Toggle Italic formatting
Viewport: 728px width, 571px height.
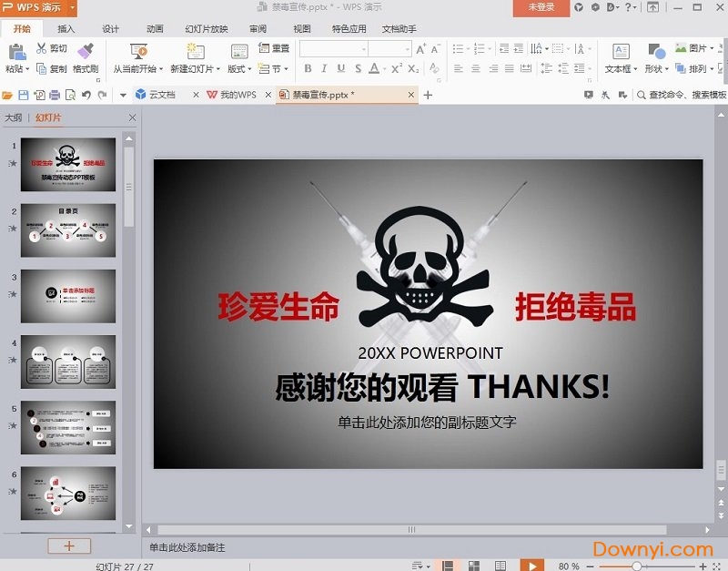tap(324, 68)
